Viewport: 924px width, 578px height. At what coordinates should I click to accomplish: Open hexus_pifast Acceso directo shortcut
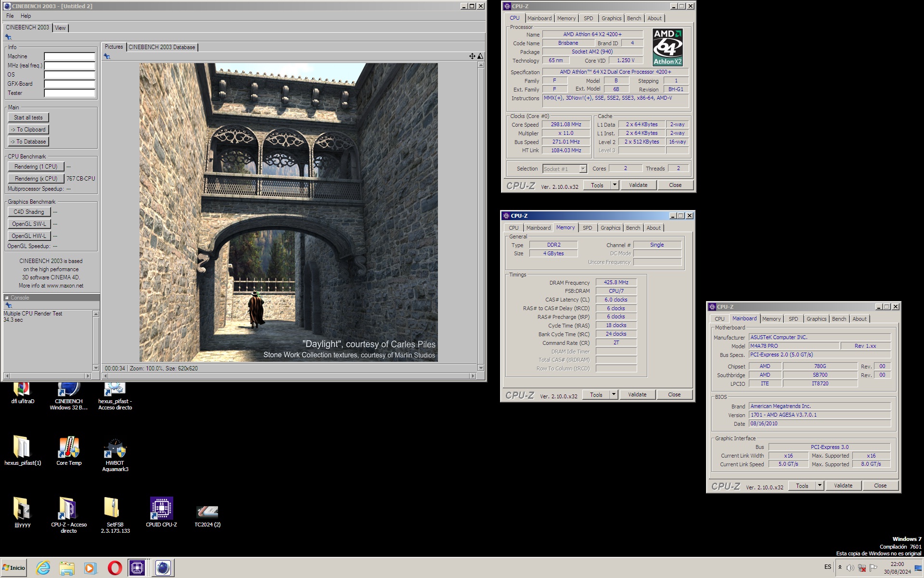(115, 396)
